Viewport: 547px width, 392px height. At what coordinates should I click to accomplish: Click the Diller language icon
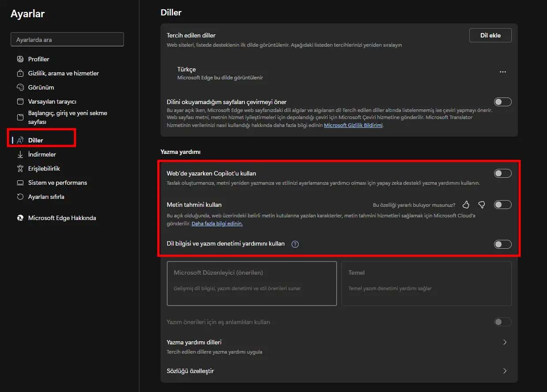[20, 140]
